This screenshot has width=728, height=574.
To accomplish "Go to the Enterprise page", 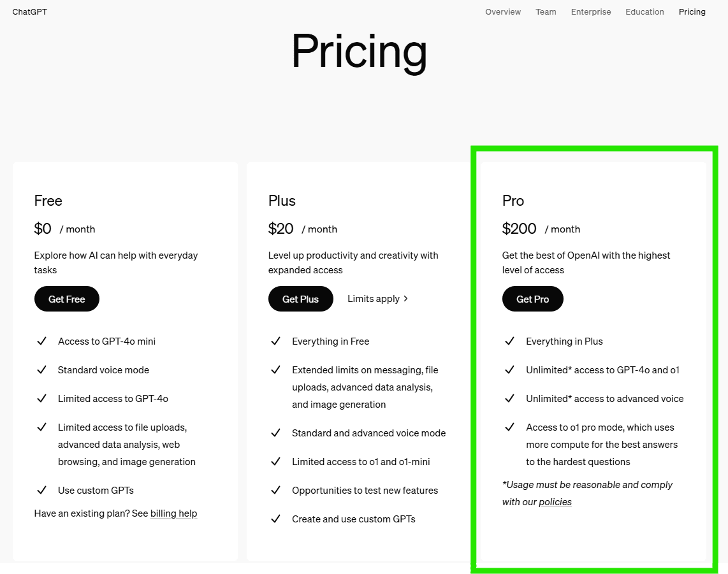I will (x=591, y=11).
